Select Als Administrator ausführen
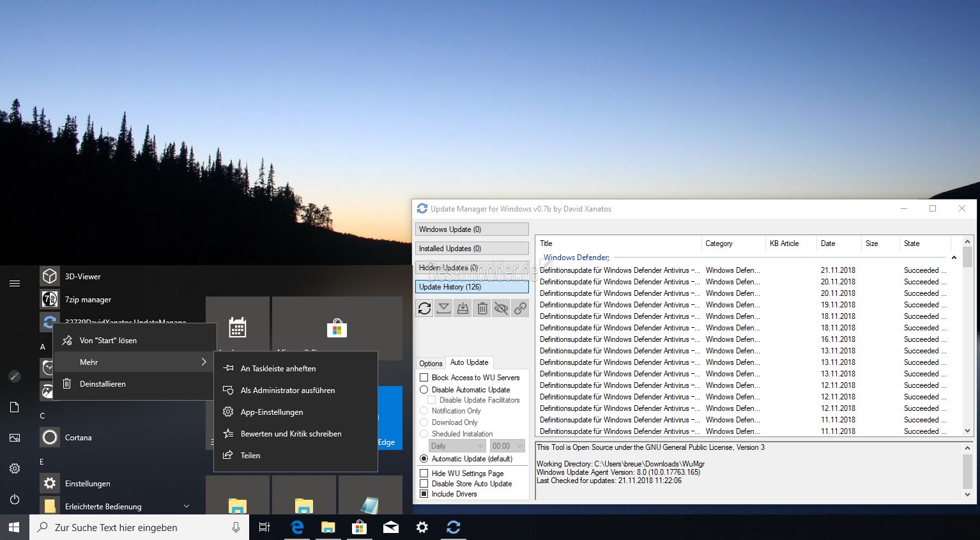 (x=295, y=390)
